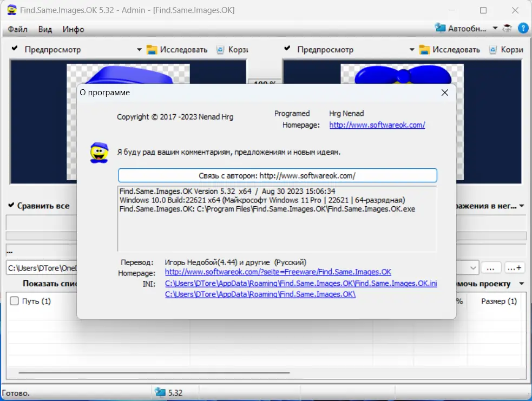Click the right Корзина recycle bin icon
The width and height of the screenshot is (532, 401).
click(x=493, y=50)
